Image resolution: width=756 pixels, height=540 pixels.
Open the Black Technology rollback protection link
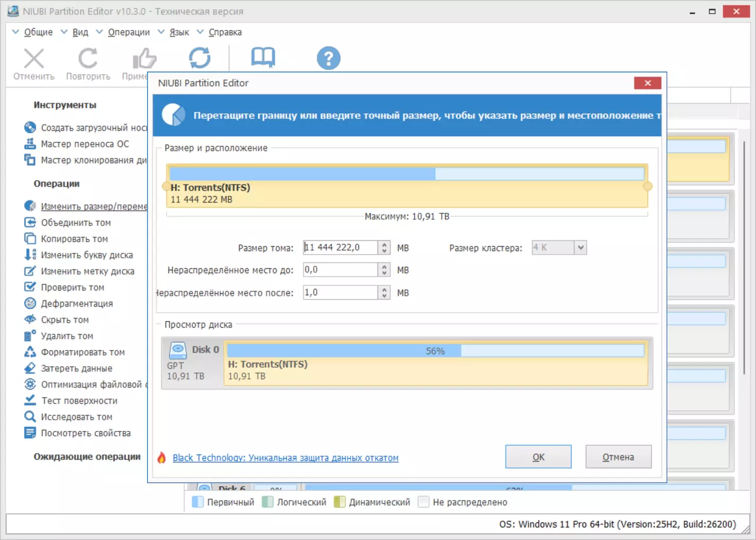tap(285, 457)
